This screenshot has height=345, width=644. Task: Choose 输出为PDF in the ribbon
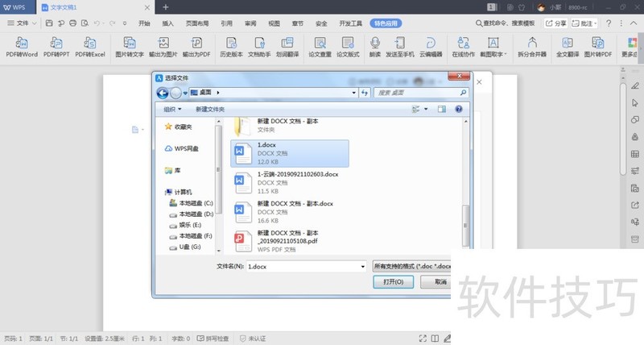[x=196, y=47]
